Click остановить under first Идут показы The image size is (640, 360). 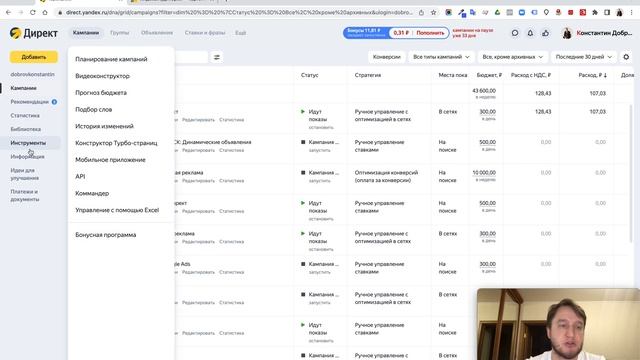pyautogui.click(x=321, y=127)
